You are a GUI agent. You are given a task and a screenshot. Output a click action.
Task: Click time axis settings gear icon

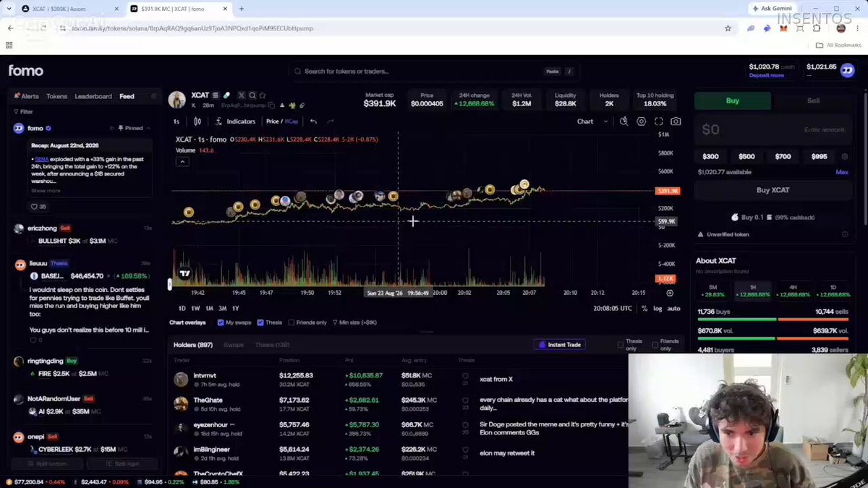[x=670, y=293]
